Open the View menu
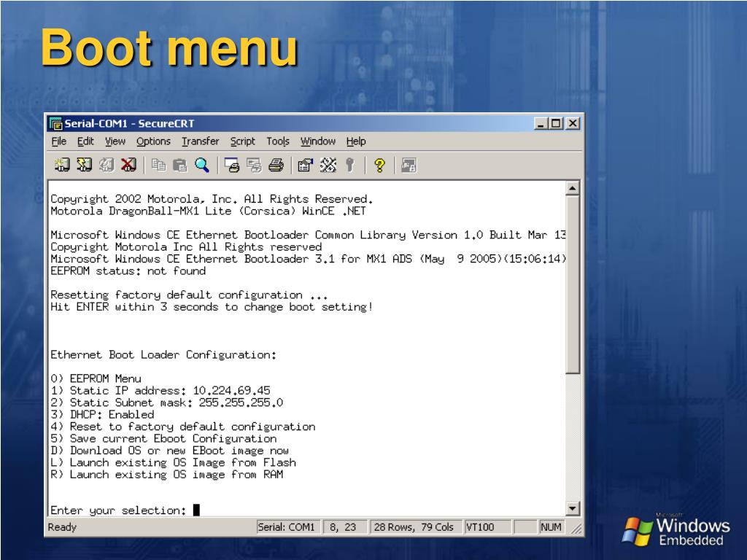747x560 pixels. [115, 141]
